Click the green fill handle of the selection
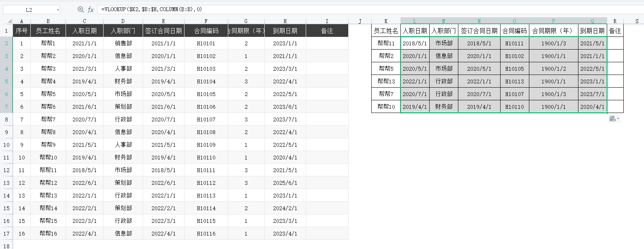Screen dimensions: 644x249 tap(607, 113)
